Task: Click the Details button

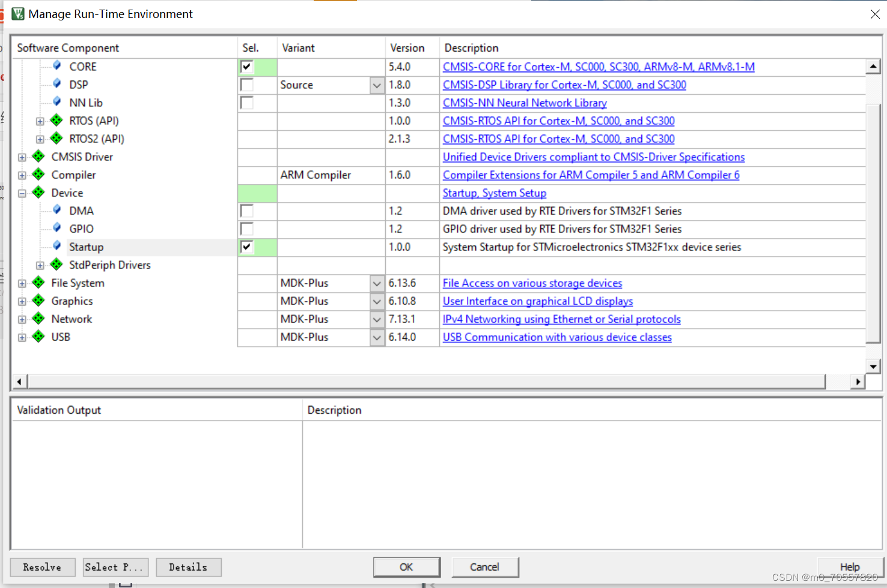Action: 189,567
